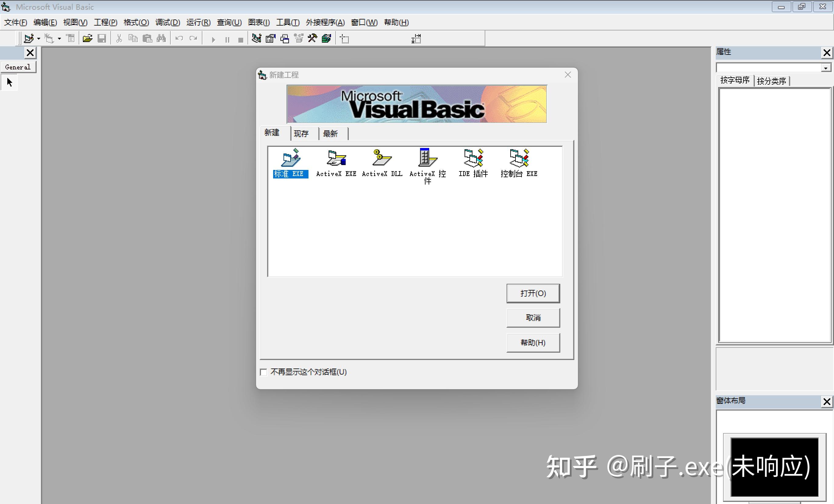Select the Pointer tool in the toolbox

pos(9,82)
